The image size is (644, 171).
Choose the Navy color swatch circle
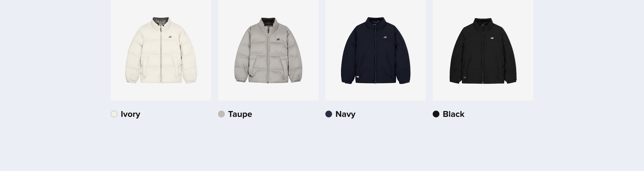tap(328, 114)
